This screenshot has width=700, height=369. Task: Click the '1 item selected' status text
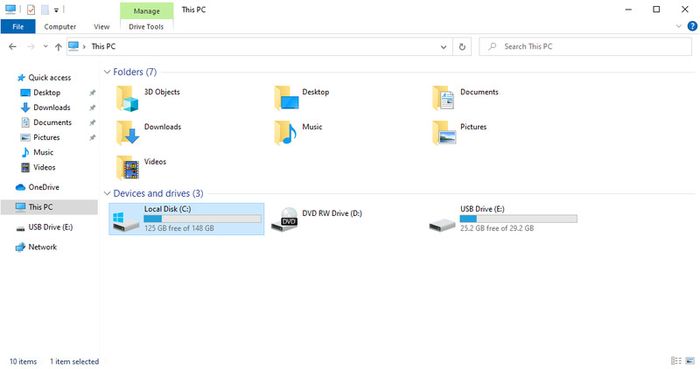74,361
